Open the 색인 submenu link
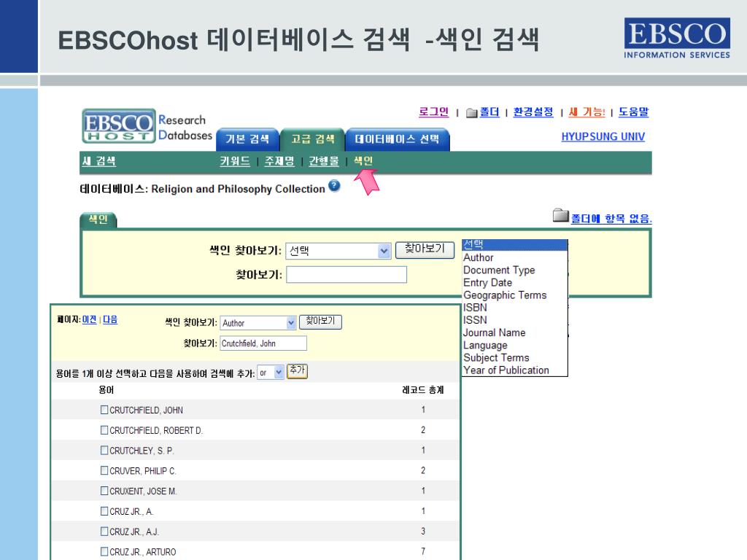 363,161
